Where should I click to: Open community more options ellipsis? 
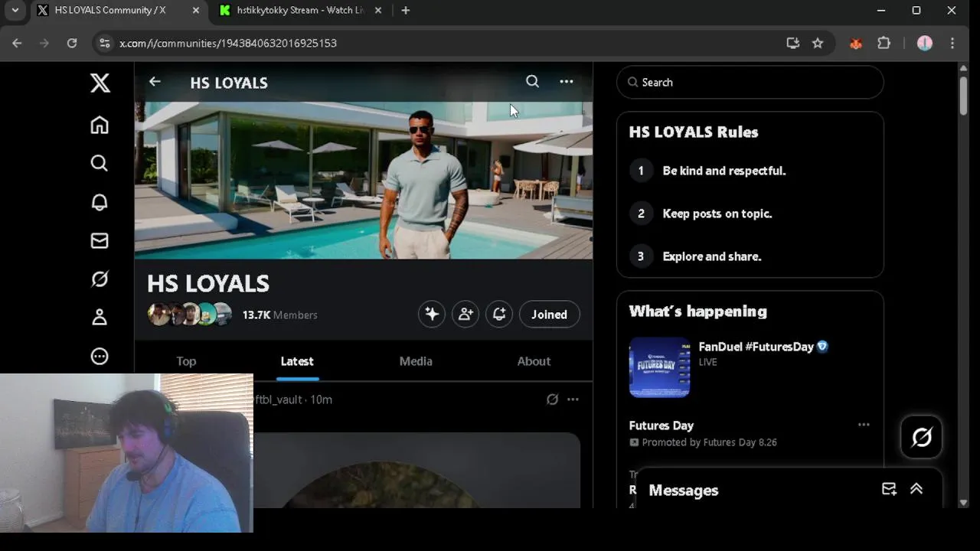point(567,81)
